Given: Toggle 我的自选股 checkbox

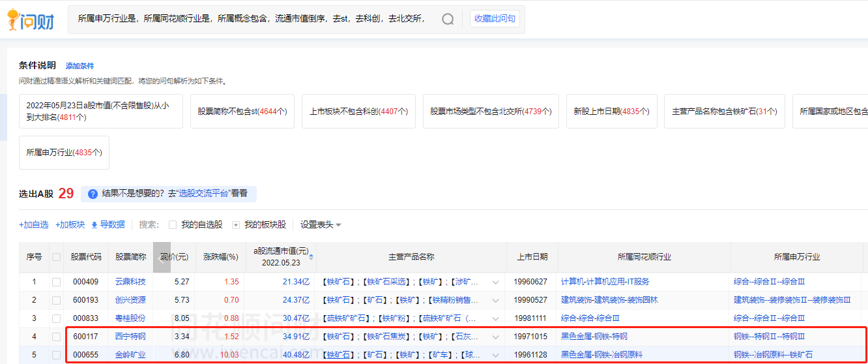Looking at the screenshot, I should click(173, 225).
